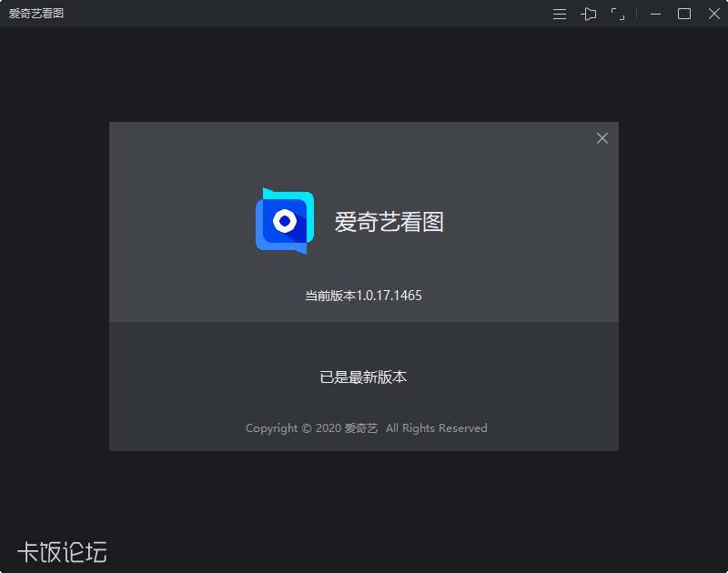The image size is (728, 573).
Task: Enter fullscreen via the corner-brackets icon
Action: pyautogui.click(x=618, y=14)
